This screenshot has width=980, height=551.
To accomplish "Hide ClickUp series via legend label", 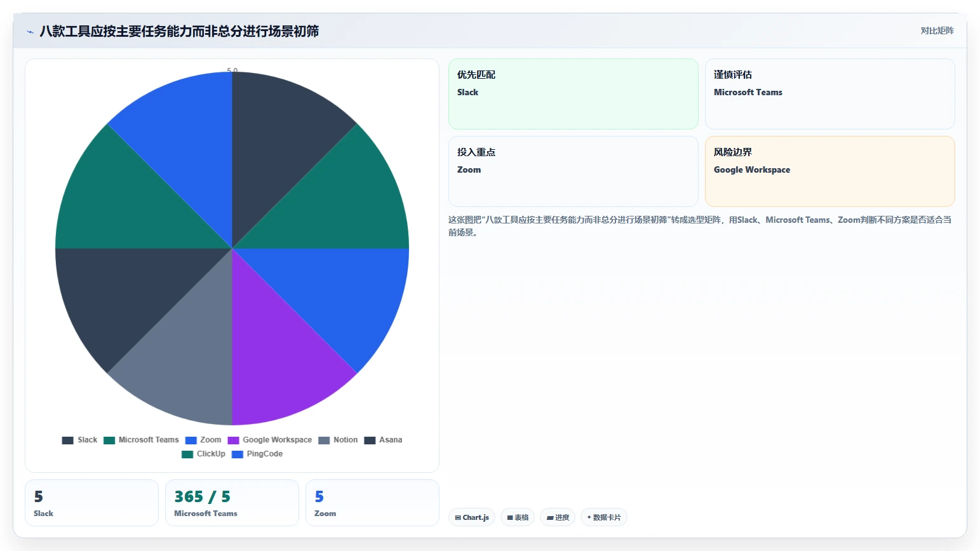I will [x=211, y=454].
